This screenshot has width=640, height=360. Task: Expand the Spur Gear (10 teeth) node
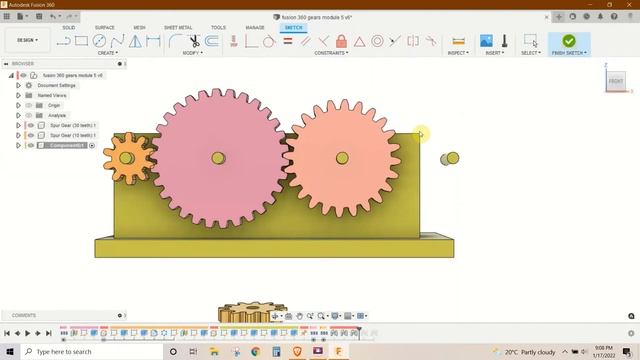(x=18, y=135)
